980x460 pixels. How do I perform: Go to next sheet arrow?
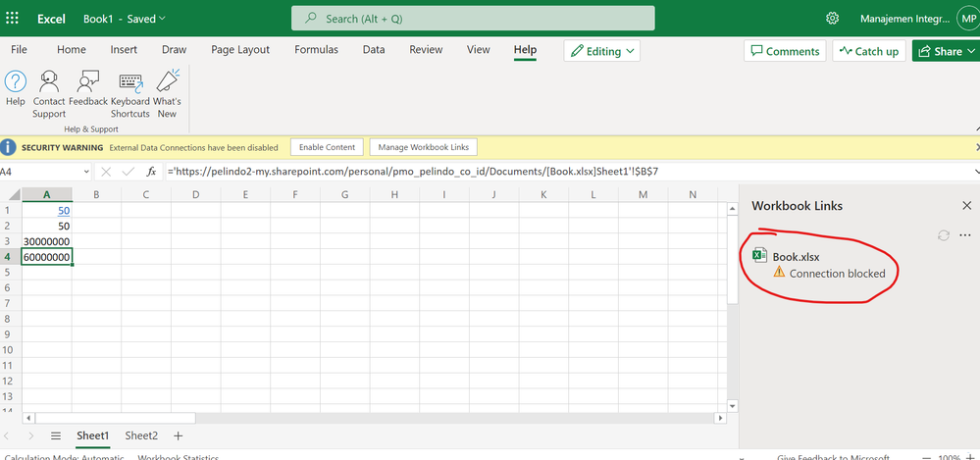coord(30,435)
